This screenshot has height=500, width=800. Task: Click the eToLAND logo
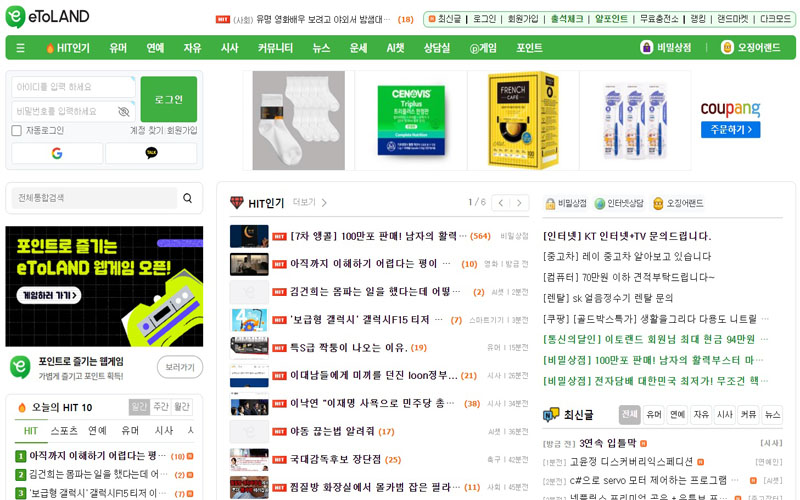(47, 17)
